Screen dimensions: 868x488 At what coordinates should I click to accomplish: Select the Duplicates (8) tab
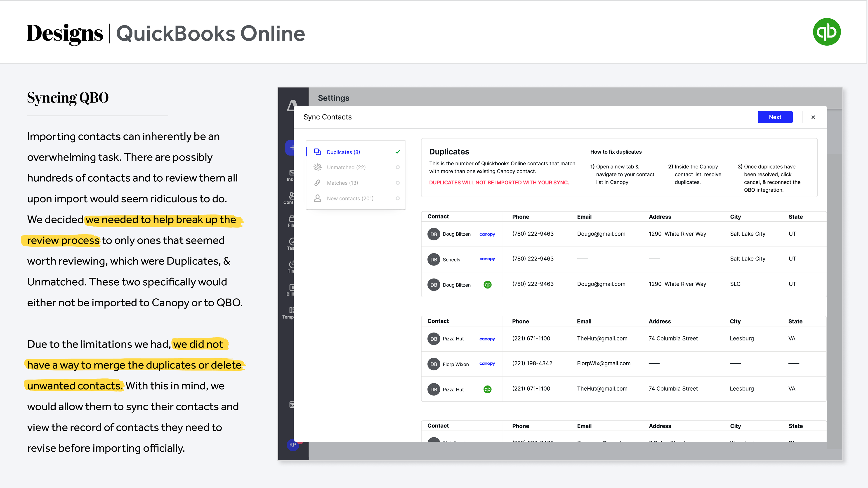[x=356, y=152]
